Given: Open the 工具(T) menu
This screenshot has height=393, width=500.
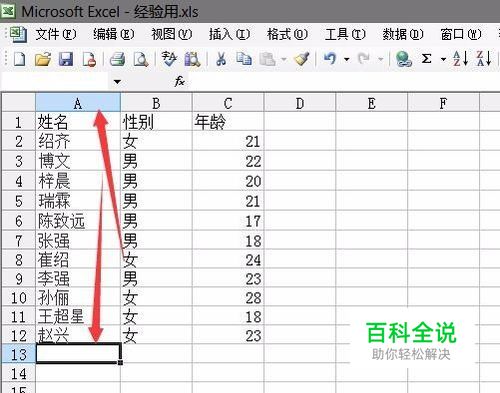Looking at the screenshot, I should click(345, 34).
